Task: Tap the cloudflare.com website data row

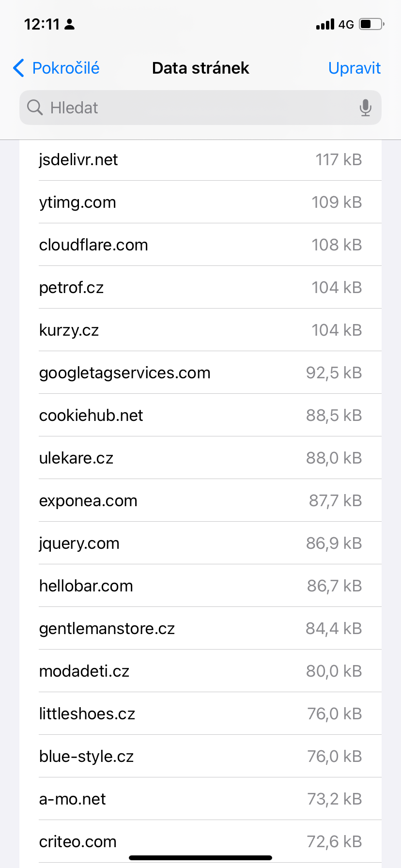Action: pyautogui.click(x=200, y=245)
